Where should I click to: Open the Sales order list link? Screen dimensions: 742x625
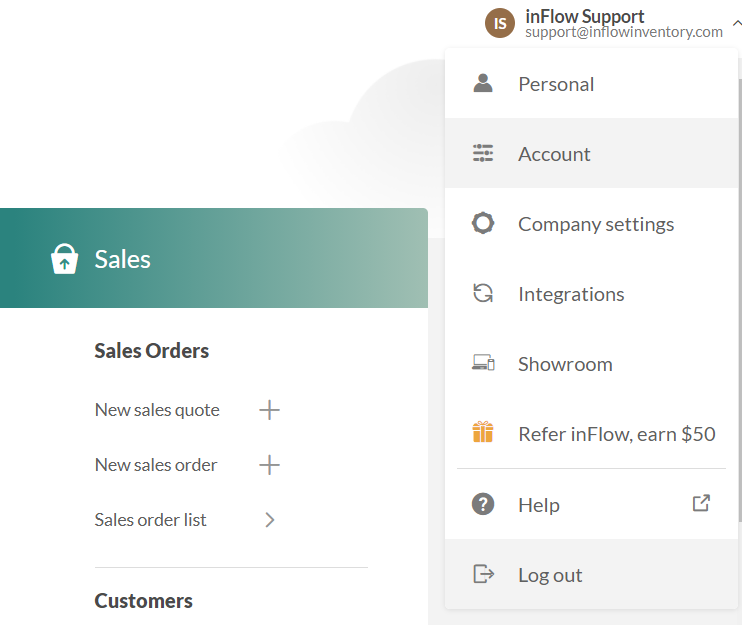[x=150, y=519]
